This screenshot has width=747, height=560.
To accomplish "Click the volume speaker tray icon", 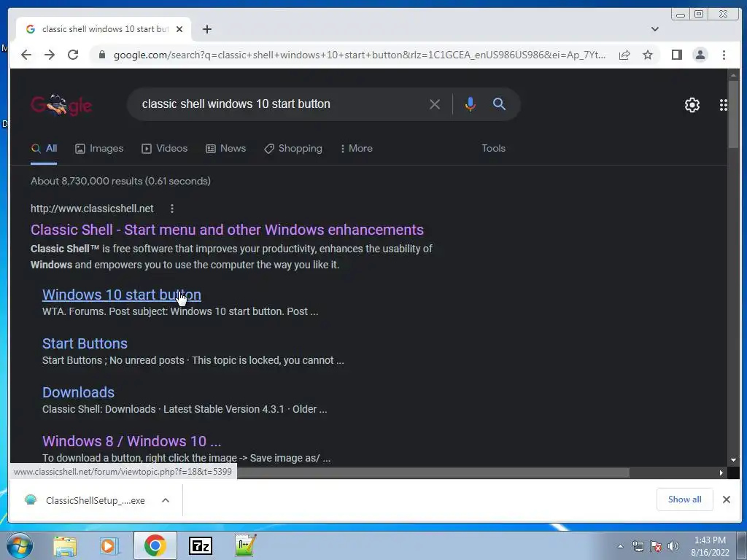I will click(x=673, y=546).
